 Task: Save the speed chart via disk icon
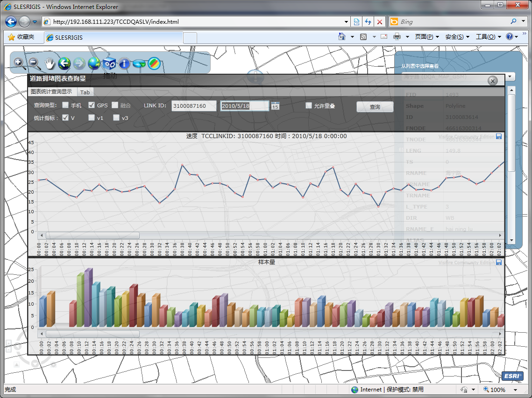(499, 137)
